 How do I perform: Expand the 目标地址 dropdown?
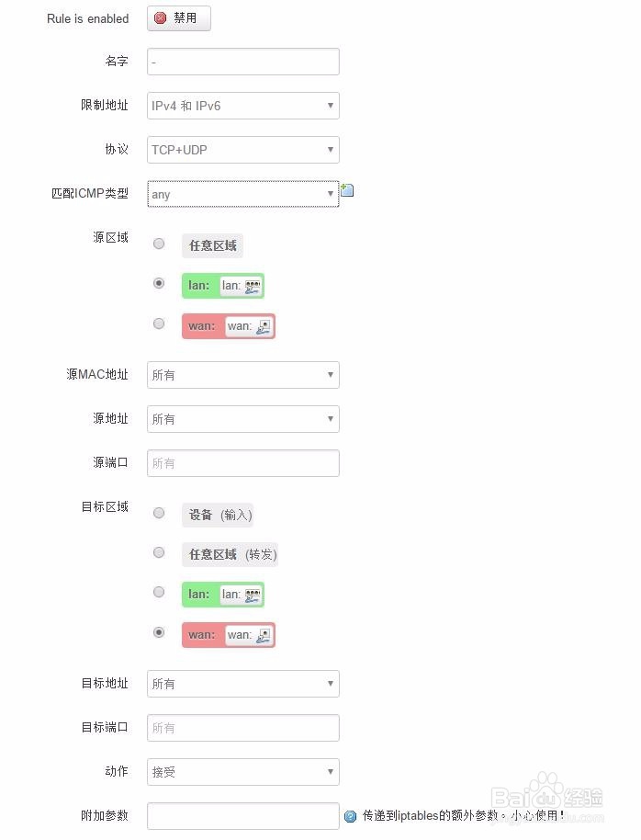click(x=243, y=684)
